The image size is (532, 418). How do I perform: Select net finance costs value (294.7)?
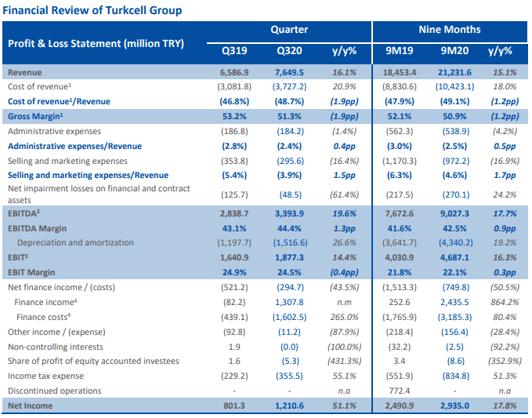click(289, 287)
